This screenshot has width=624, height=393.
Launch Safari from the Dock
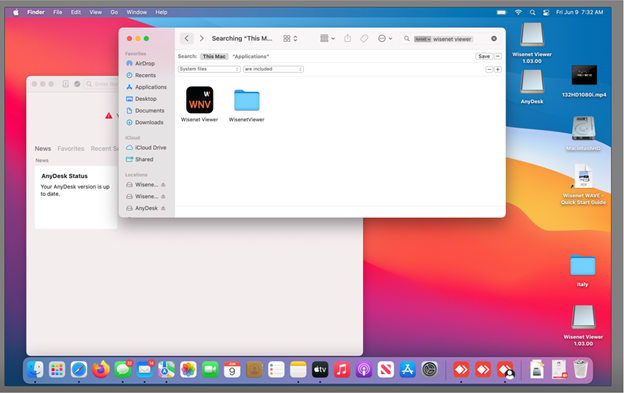pos(79,370)
